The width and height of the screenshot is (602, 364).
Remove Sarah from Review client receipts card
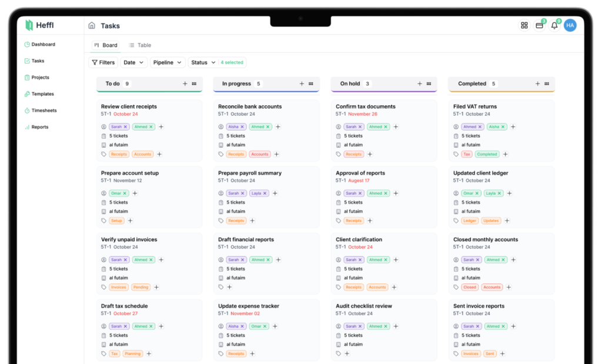[x=125, y=126]
